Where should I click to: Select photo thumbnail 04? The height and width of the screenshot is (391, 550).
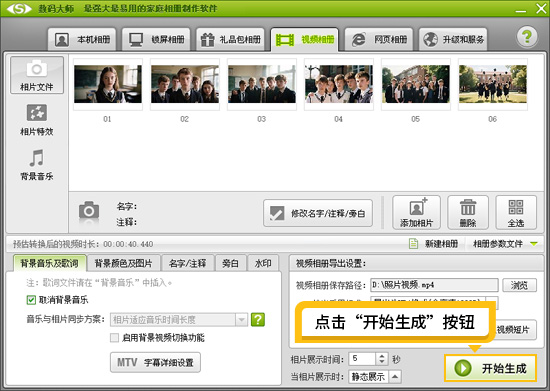[338, 84]
